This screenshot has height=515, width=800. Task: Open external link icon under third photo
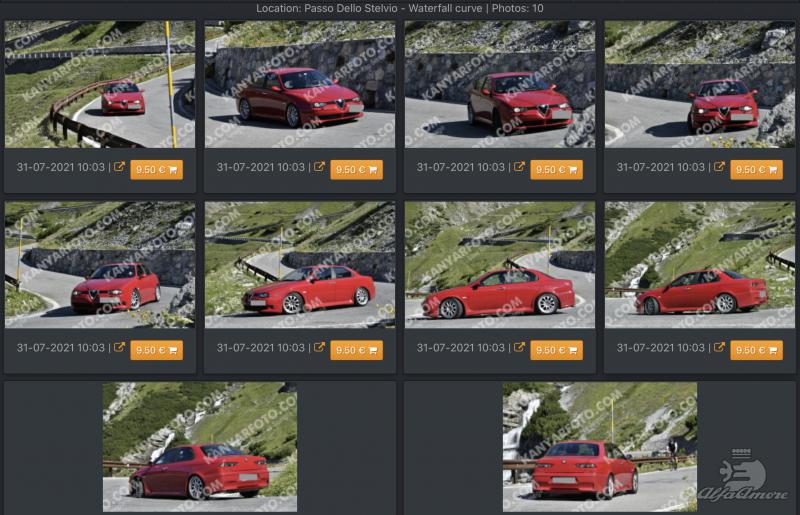coord(519,167)
